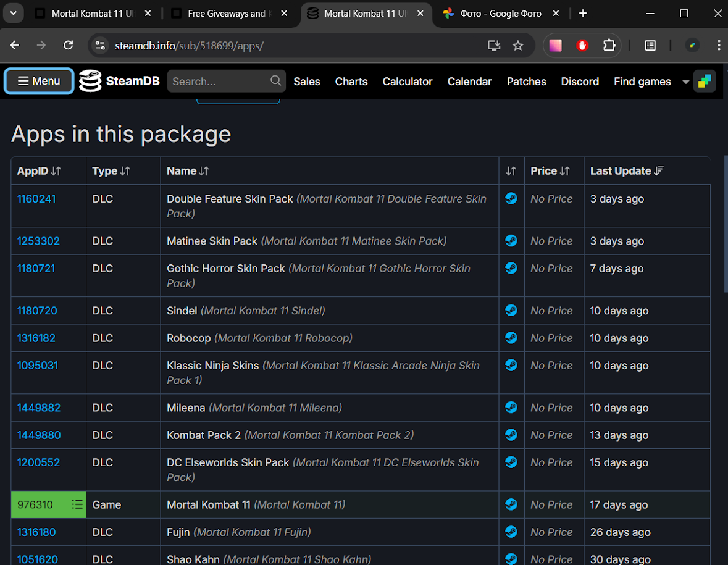Open Steam store icon in Sindel row

point(511,310)
